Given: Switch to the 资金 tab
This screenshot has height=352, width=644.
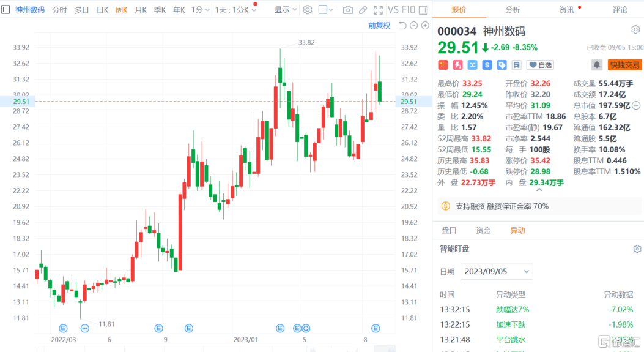Looking at the screenshot, I should coord(483,230).
